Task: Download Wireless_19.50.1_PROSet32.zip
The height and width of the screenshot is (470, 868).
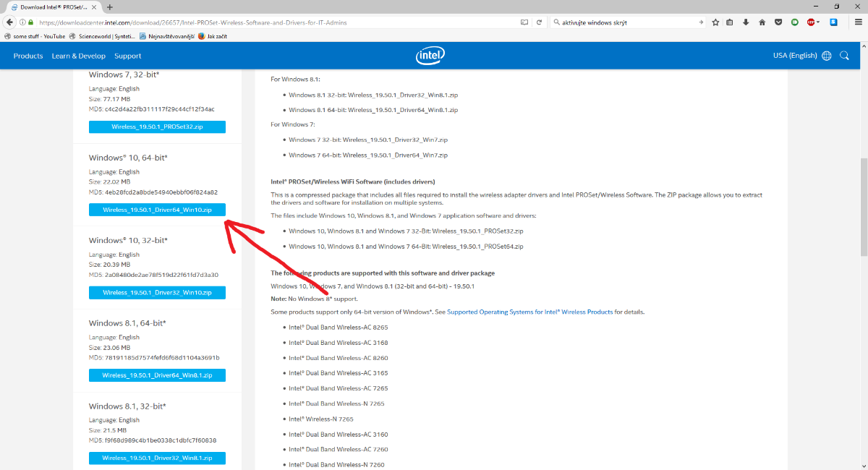Action: click(157, 127)
